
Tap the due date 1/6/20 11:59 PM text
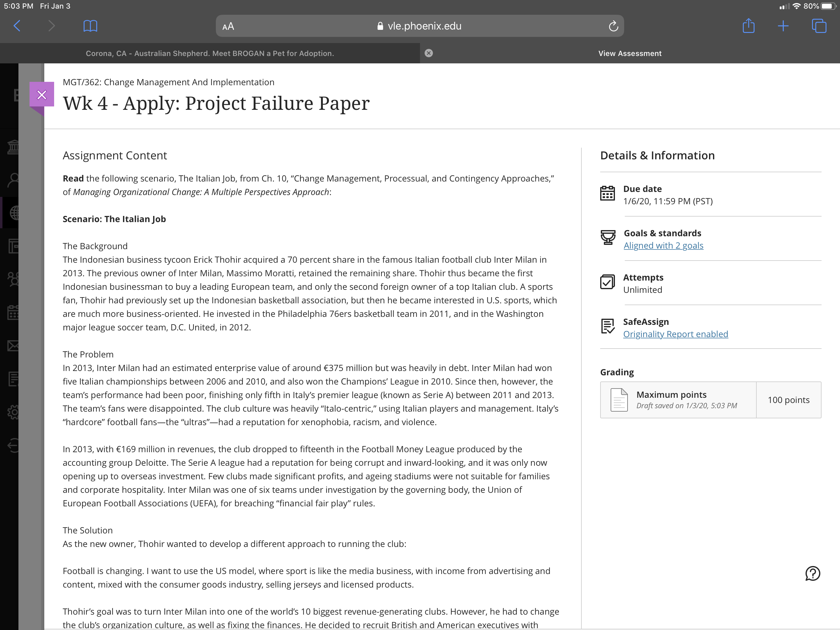(668, 201)
